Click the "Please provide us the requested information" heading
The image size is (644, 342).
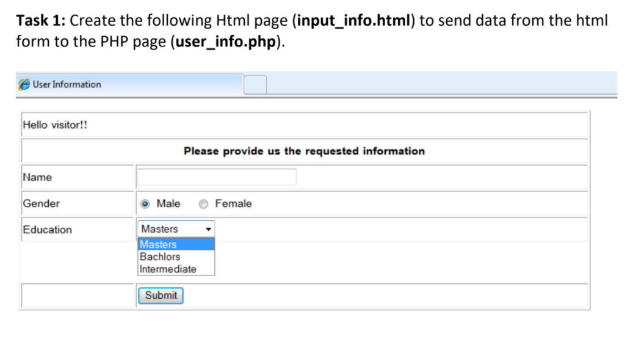coord(305,151)
